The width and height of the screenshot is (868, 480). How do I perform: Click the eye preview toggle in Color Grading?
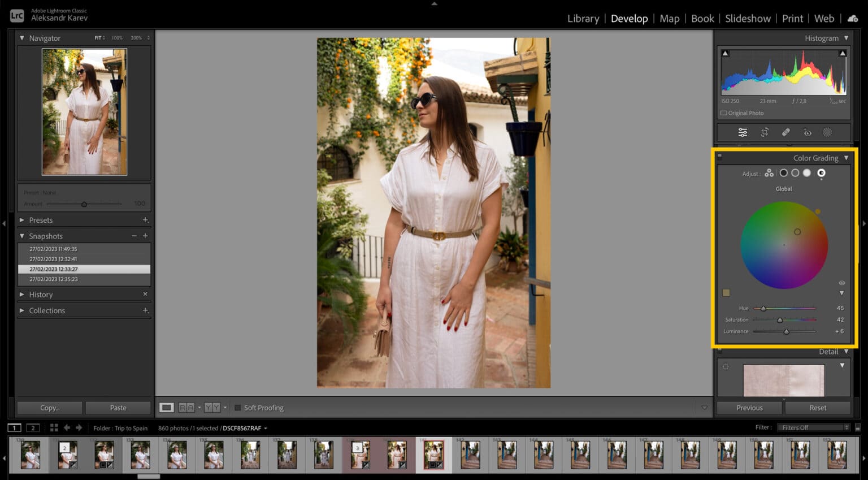[x=841, y=283]
